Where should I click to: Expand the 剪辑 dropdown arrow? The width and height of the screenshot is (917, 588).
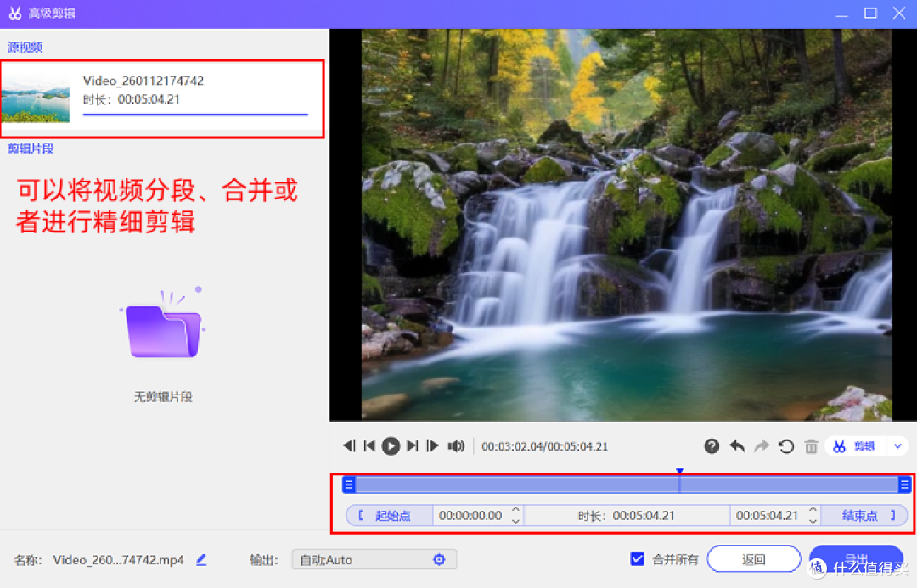pos(897,446)
